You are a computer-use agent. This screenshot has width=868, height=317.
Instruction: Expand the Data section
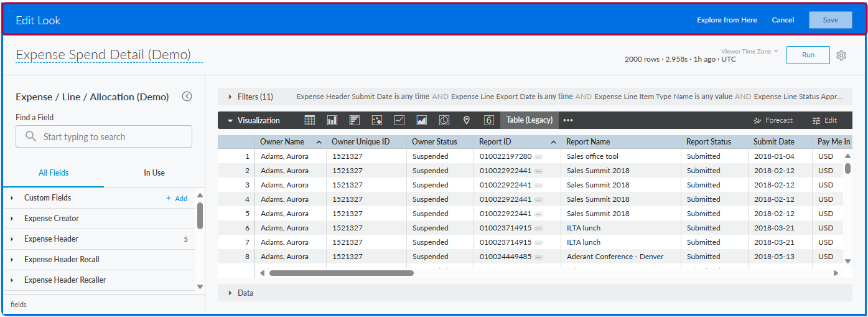(231, 293)
